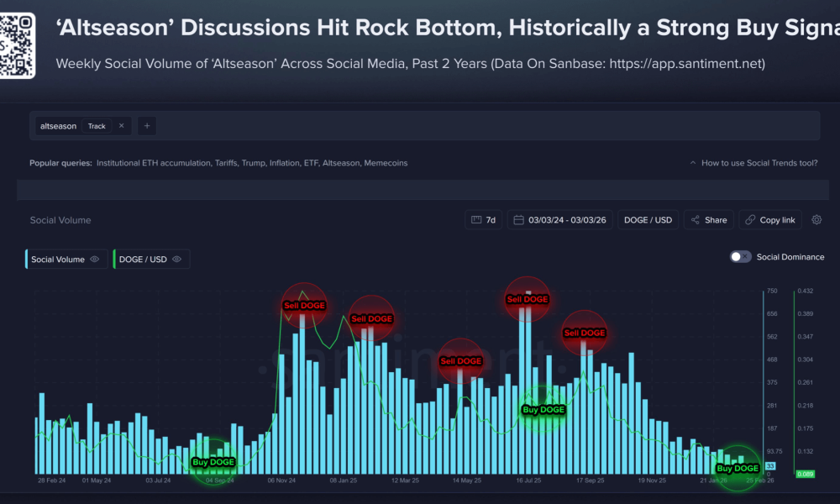The width and height of the screenshot is (840, 504).
Task: Click the plus icon to add a search term
Action: 147,126
